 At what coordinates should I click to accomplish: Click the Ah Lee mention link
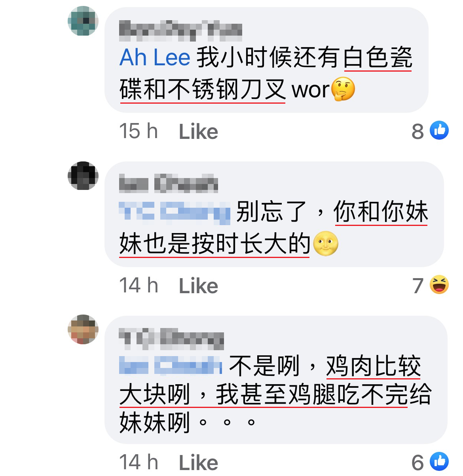pyautogui.click(x=155, y=57)
